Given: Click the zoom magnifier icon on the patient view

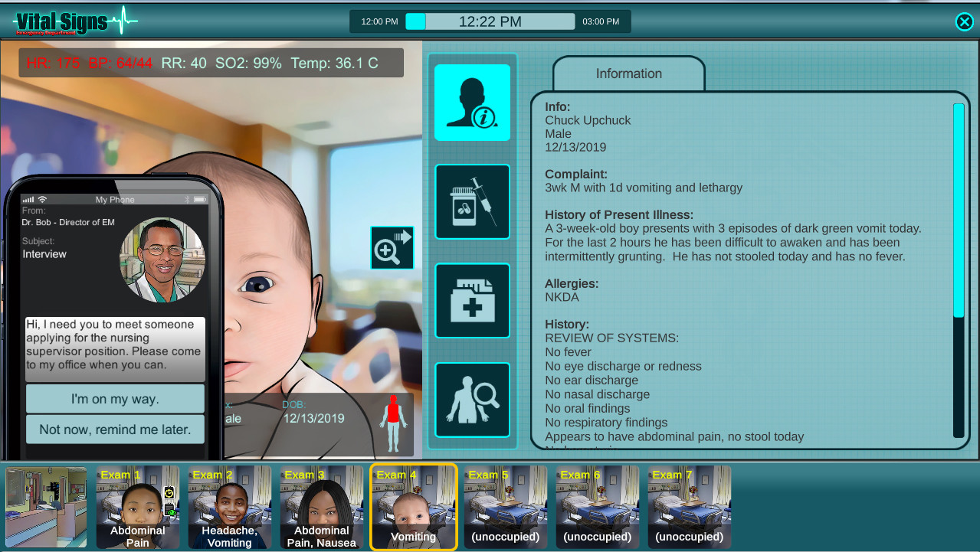Looking at the screenshot, I should tap(392, 247).
